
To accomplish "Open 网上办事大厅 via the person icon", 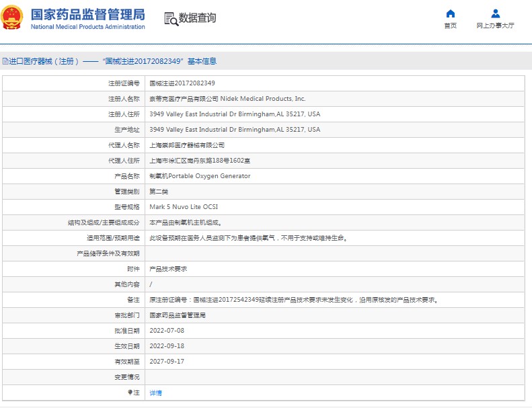I will [495, 13].
